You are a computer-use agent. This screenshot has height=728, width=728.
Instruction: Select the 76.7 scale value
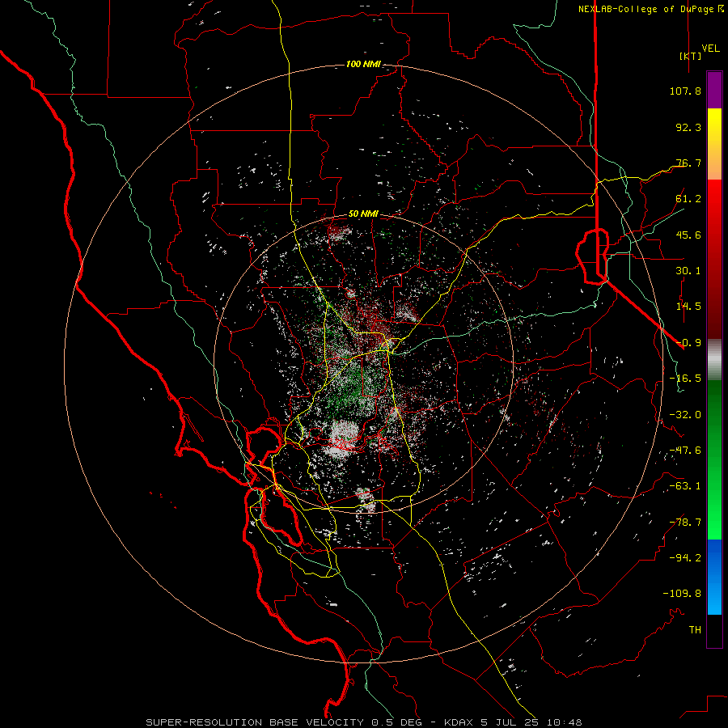point(688,163)
